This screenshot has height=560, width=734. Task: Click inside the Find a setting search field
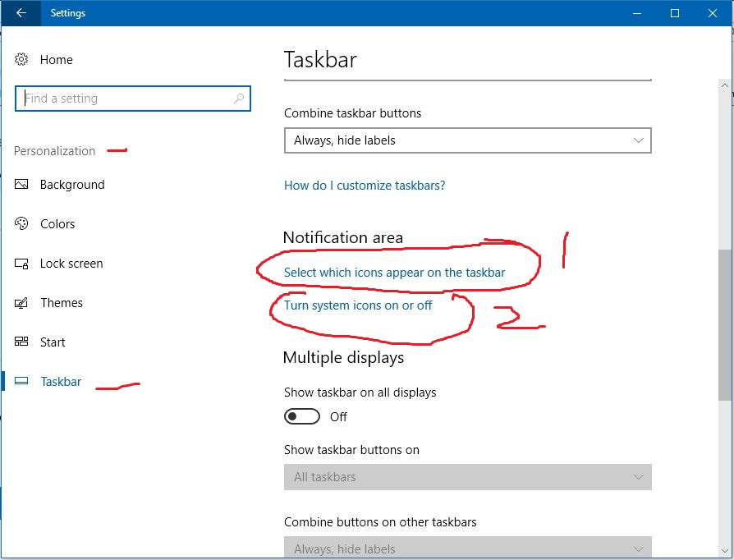(x=123, y=99)
